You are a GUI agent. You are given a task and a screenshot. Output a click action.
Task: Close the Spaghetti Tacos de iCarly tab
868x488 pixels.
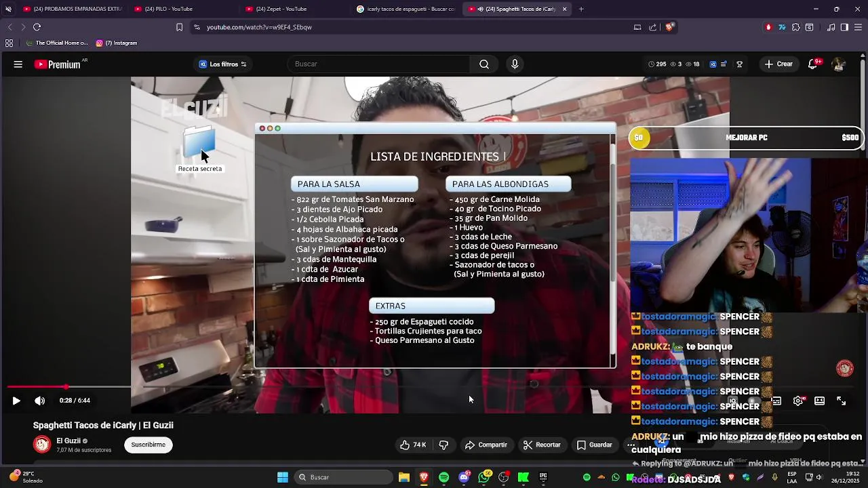pyautogui.click(x=564, y=9)
